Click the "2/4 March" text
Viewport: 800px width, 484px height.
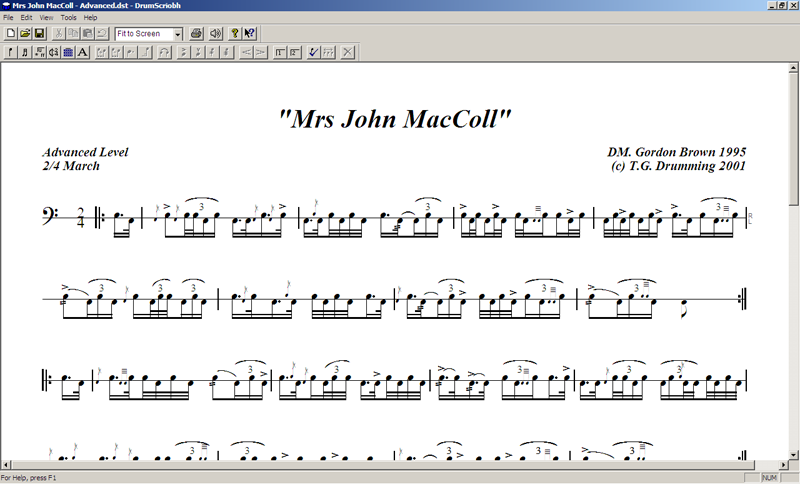(x=71, y=166)
